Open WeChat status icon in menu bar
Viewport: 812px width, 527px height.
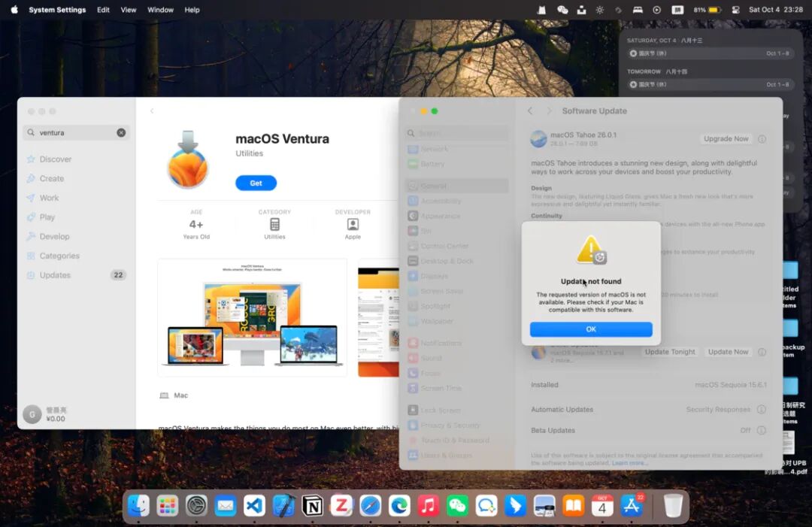point(562,10)
